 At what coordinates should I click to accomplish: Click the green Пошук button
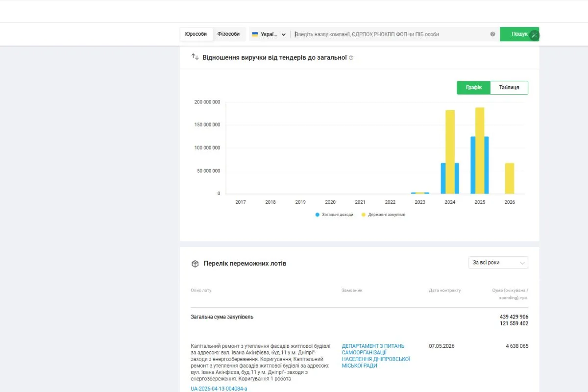click(x=519, y=34)
